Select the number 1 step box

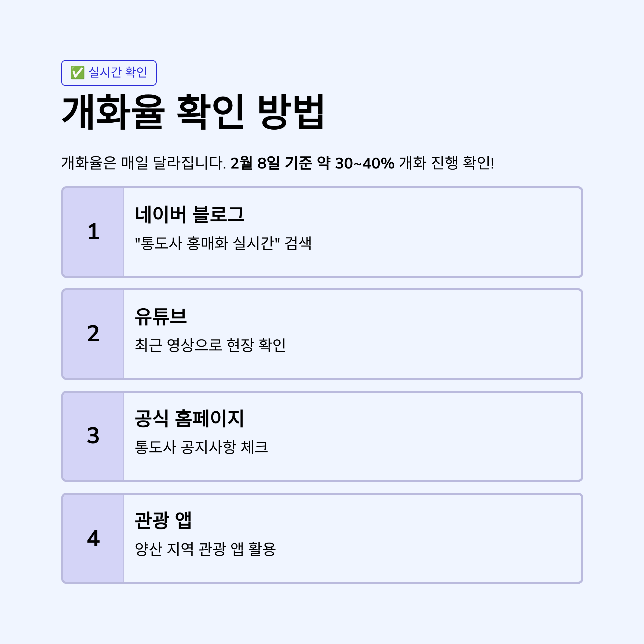tap(93, 232)
